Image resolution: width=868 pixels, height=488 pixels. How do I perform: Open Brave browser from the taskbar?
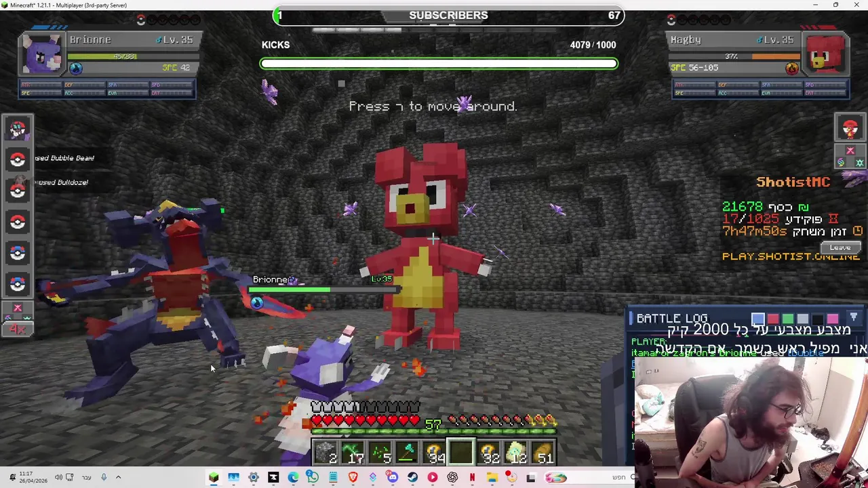point(353,478)
